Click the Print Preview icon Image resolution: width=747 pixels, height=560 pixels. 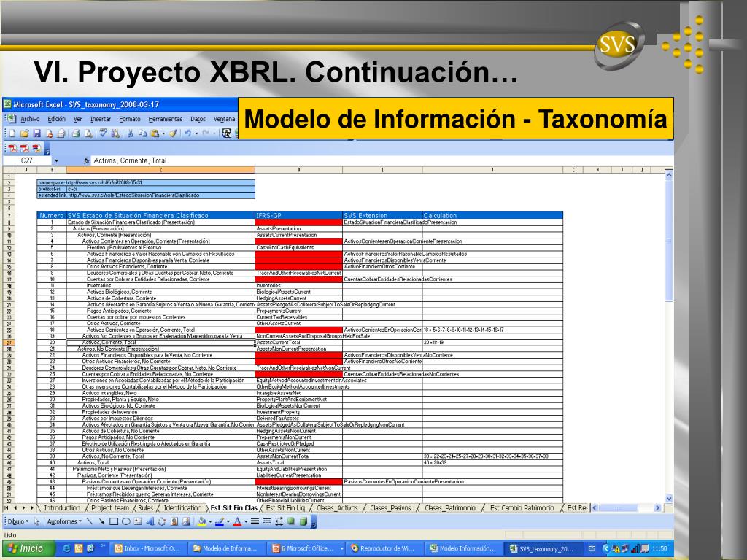pos(88,133)
